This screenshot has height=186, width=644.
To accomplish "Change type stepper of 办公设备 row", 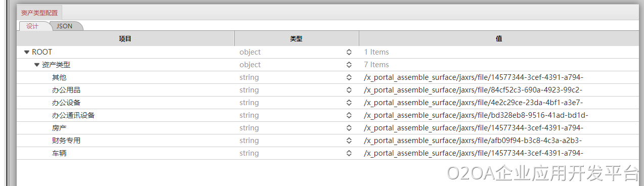I will point(349,103).
